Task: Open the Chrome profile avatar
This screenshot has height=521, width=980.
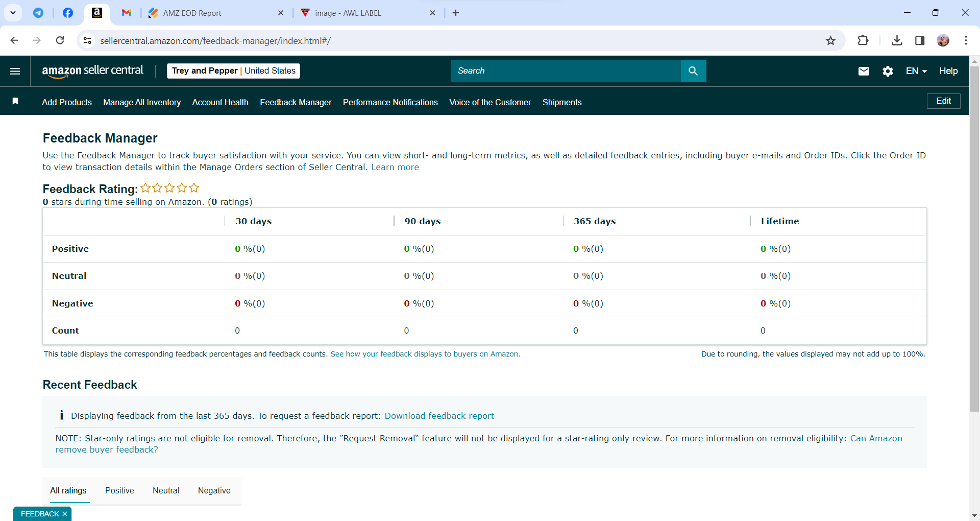Action: (943, 40)
